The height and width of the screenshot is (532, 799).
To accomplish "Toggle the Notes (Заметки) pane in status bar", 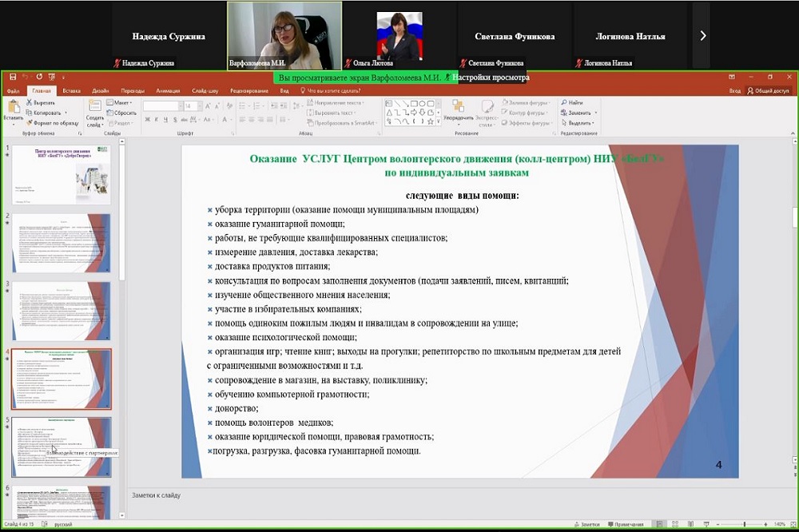I will 586,524.
